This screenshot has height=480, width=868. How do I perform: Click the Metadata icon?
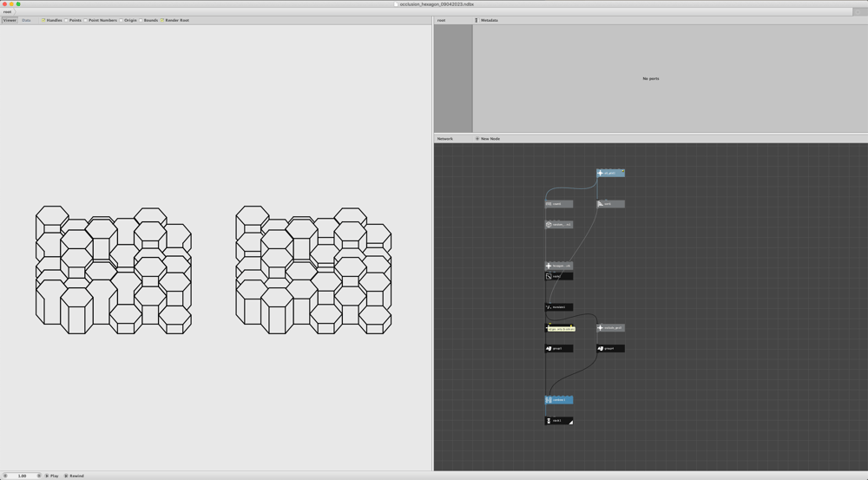(x=476, y=20)
